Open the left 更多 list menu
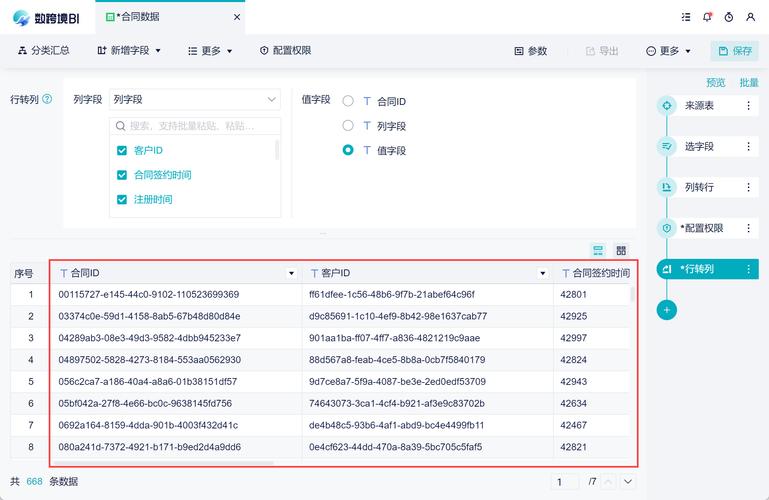This screenshot has width=769, height=500. [x=210, y=50]
